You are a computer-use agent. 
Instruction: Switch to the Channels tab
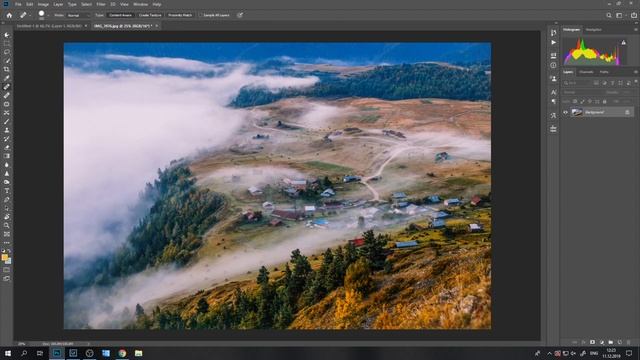tap(586, 72)
